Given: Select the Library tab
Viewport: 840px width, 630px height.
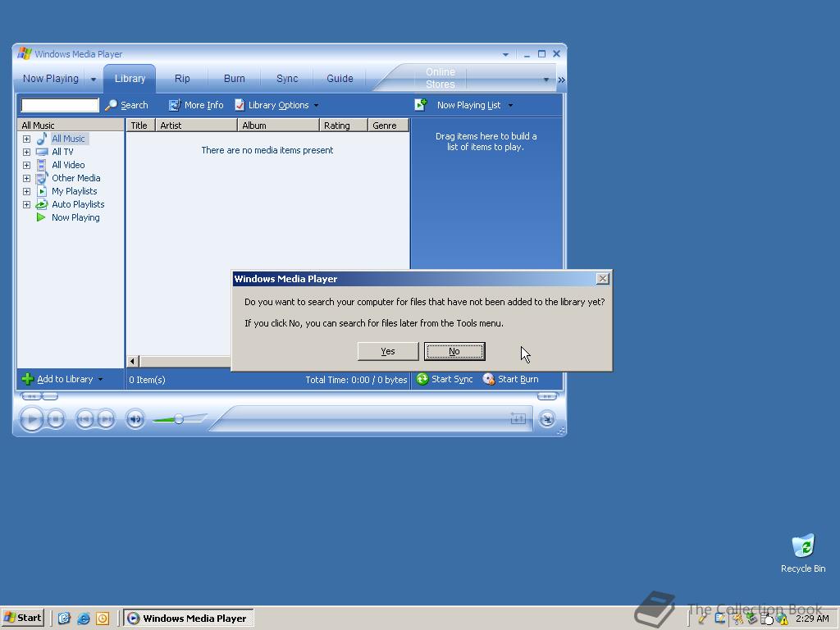Looking at the screenshot, I should [130, 78].
